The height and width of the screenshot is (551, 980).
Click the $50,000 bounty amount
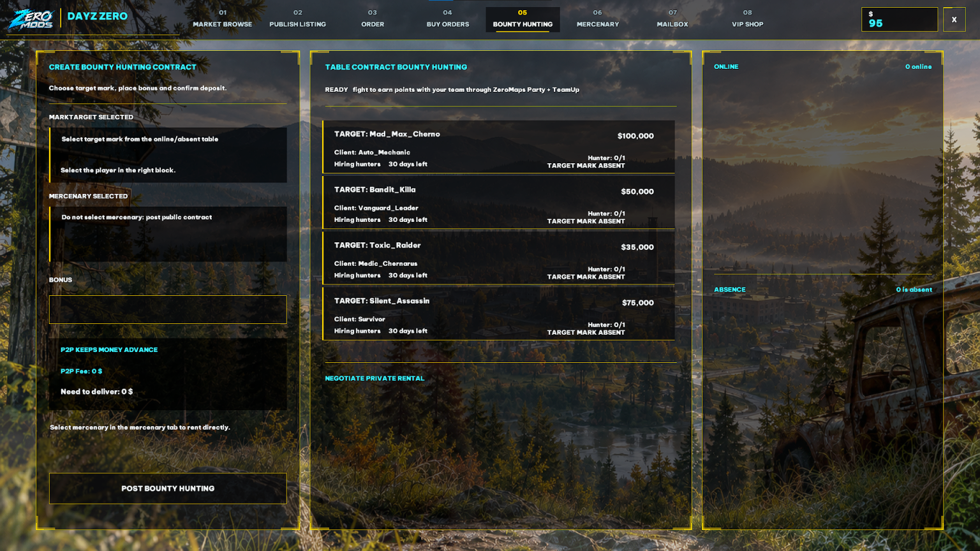[x=637, y=191]
